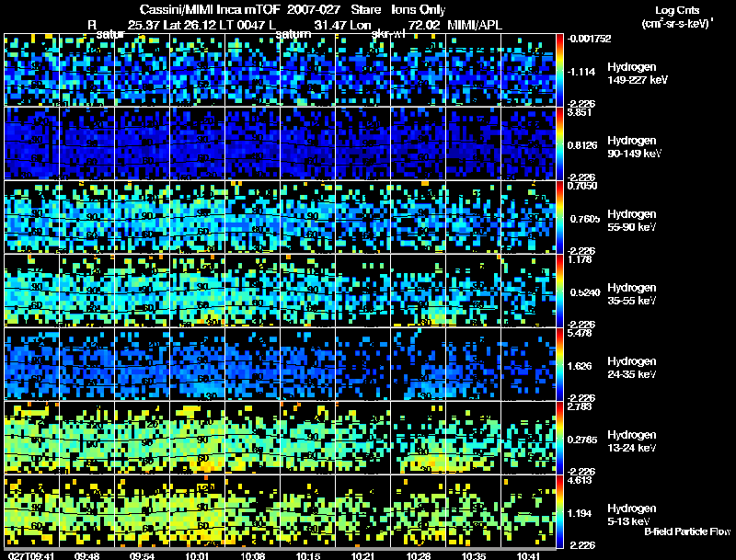Image resolution: width=736 pixels, height=560 pixels.
Task: Open the 09:48 panel in the 13-24 keV row
Action: pos(86,438)
